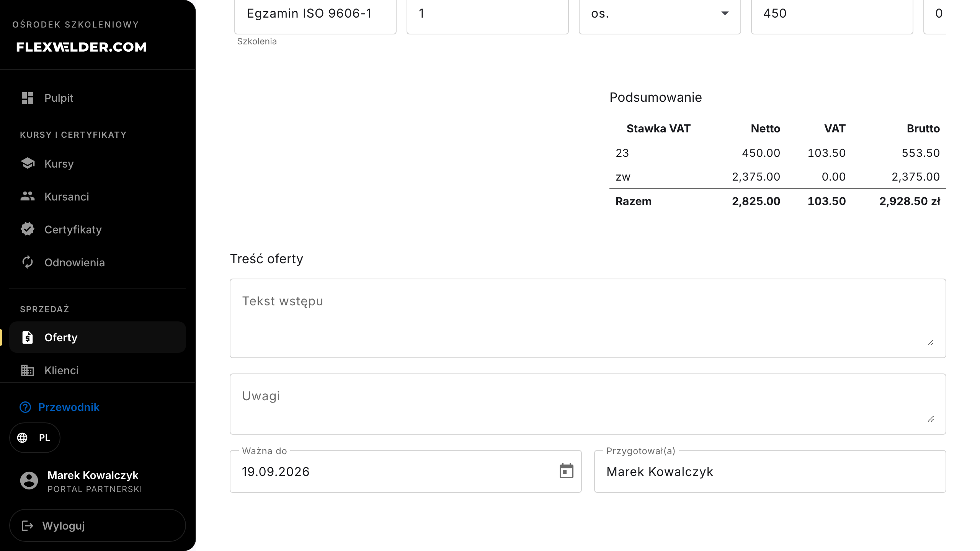Click the Razem netto value 2,825.00
980x551 pixels.
click(756, 201)
